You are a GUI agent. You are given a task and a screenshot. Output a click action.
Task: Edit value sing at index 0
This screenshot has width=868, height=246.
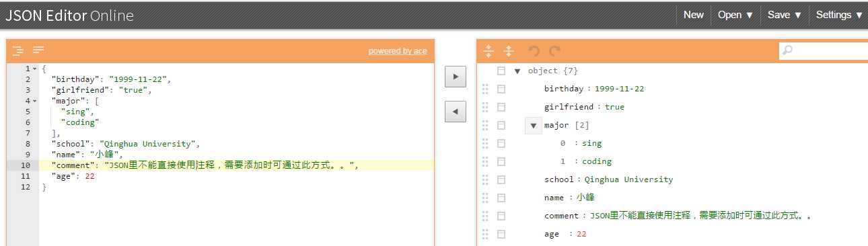point(591,143)
